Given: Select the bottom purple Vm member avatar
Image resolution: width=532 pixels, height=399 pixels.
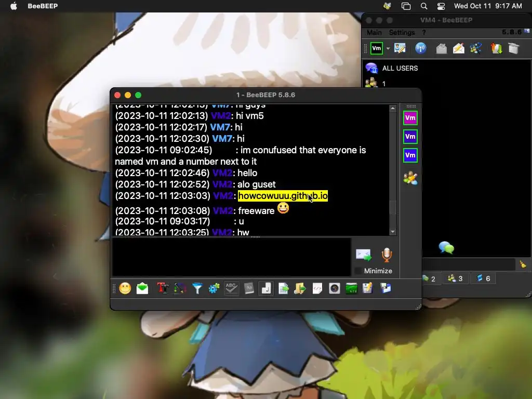Looking at the screenshot, I should [410, 155].
